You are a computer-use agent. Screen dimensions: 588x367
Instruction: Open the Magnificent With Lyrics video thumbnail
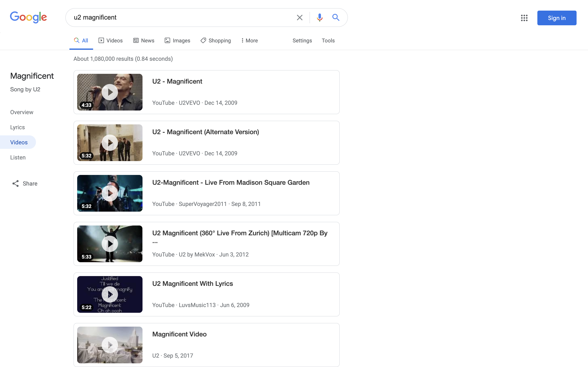[110, 294]
